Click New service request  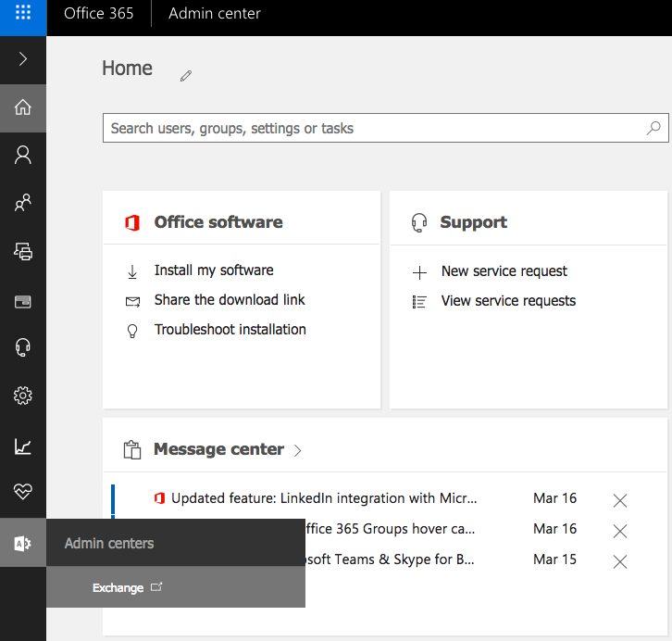coord(504,271)
